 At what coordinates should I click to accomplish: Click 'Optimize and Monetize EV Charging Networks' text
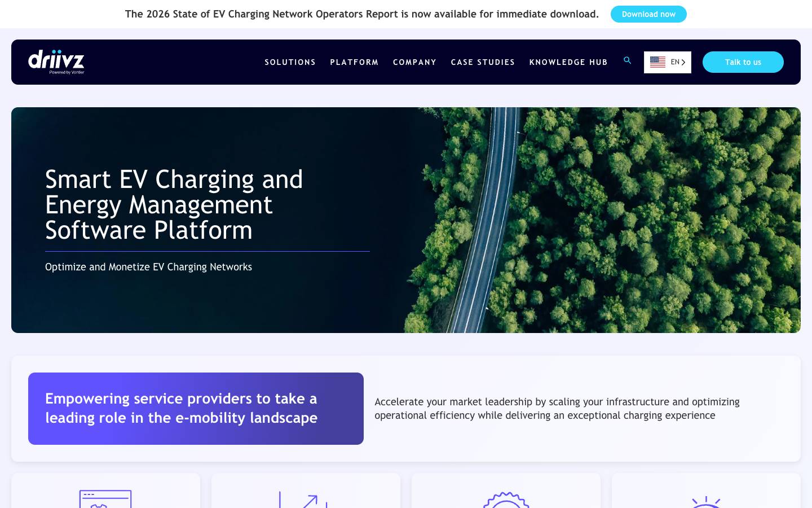click(x=148, y=267)
